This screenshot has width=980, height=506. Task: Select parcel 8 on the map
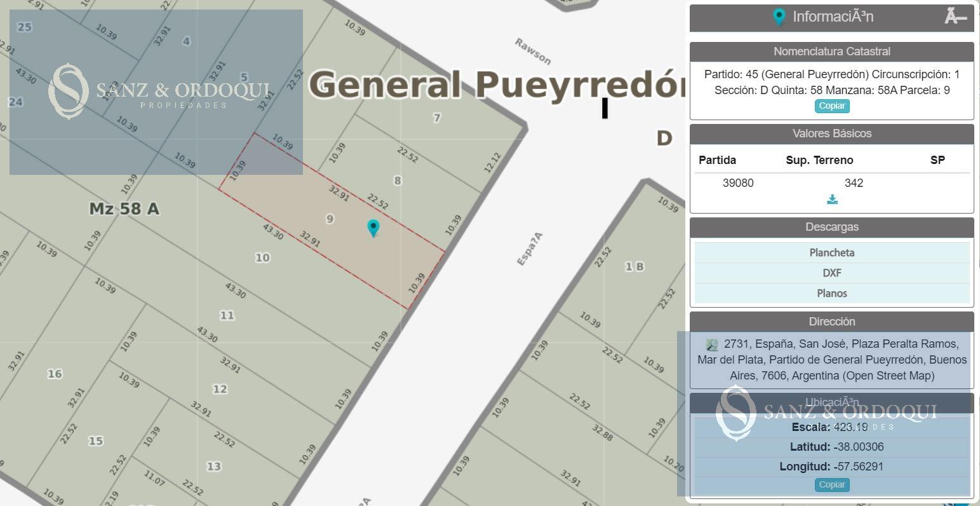(398, 181)
